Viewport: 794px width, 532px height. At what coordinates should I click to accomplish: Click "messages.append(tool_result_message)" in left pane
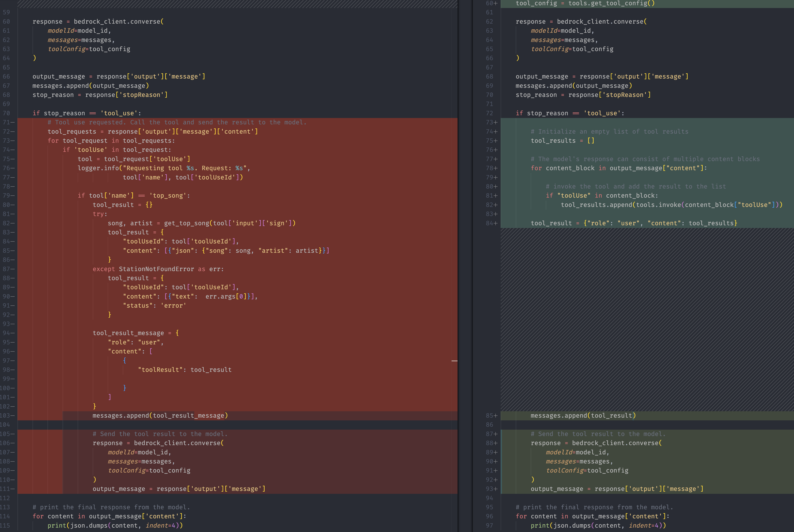[160, 416]
